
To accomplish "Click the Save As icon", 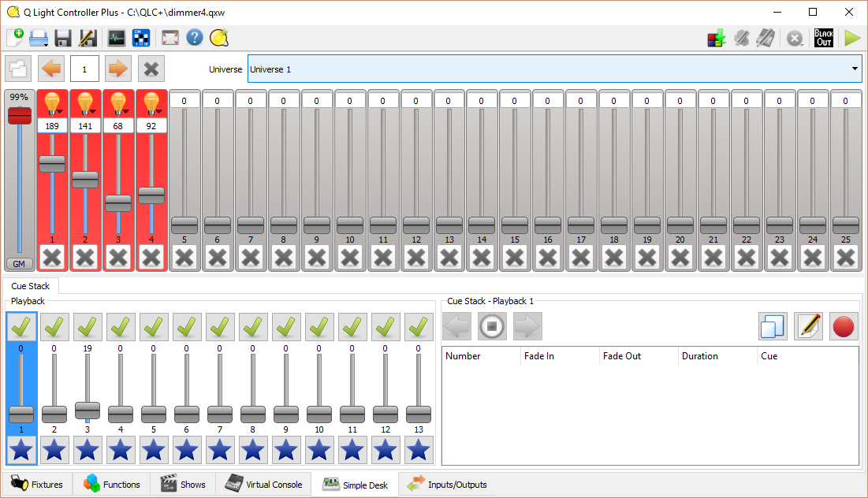I will [88, 38].
